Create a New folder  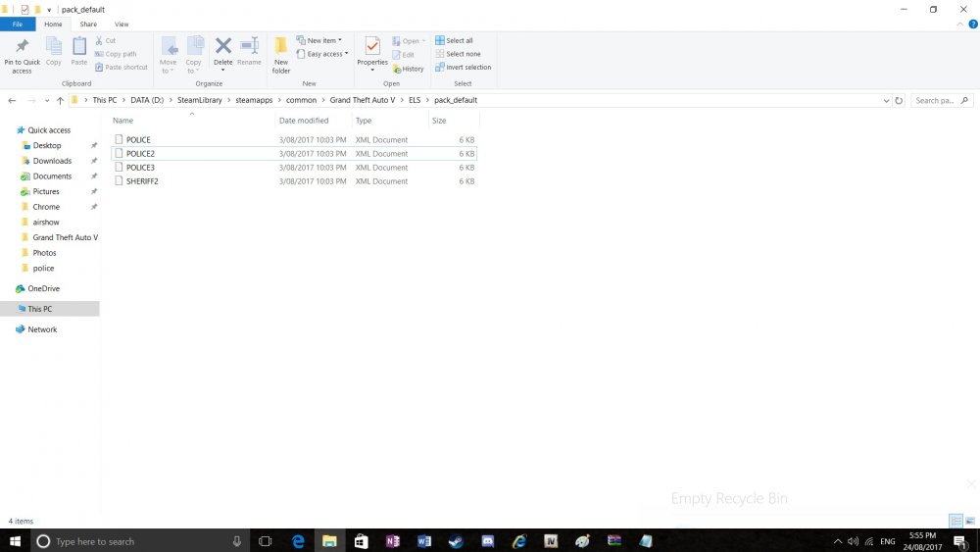tap(281, 55)
